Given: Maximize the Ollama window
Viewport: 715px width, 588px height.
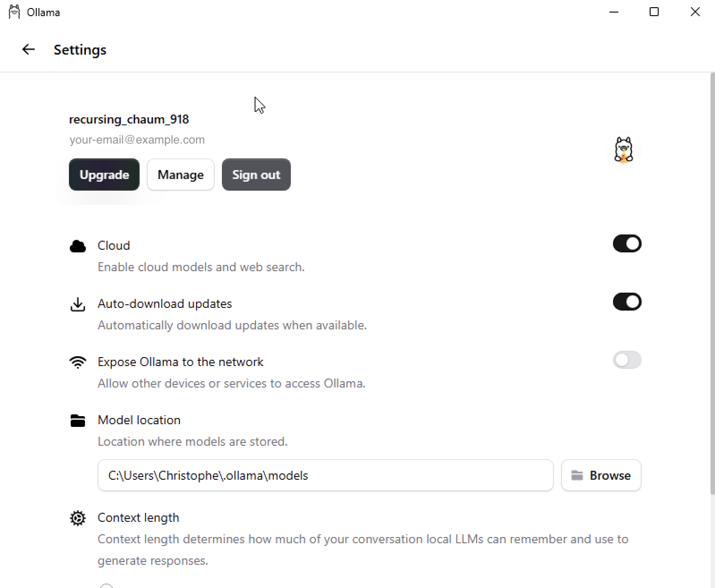Looking at the screenshot, I should point(654,12).
